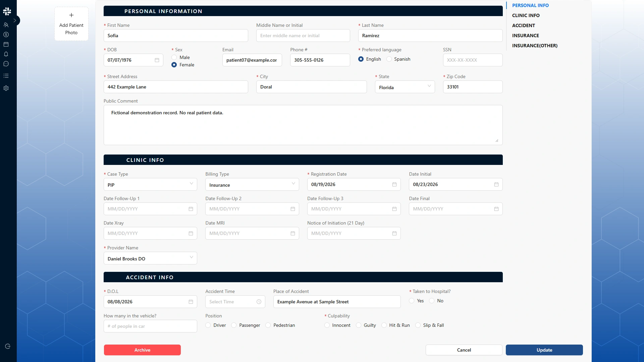Viewport: 644px width, 362px height.
Task: Open the settings gear sidebar icon
Action: pos(6,88)
